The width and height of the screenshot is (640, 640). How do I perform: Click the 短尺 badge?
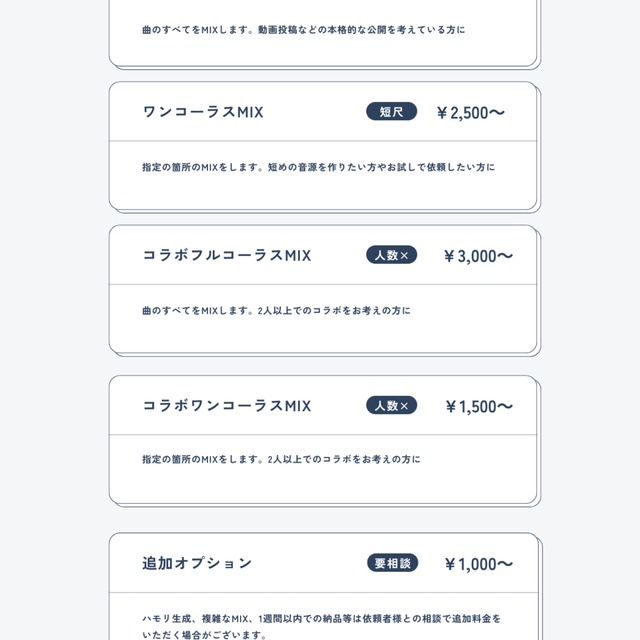tap(391, 112)
